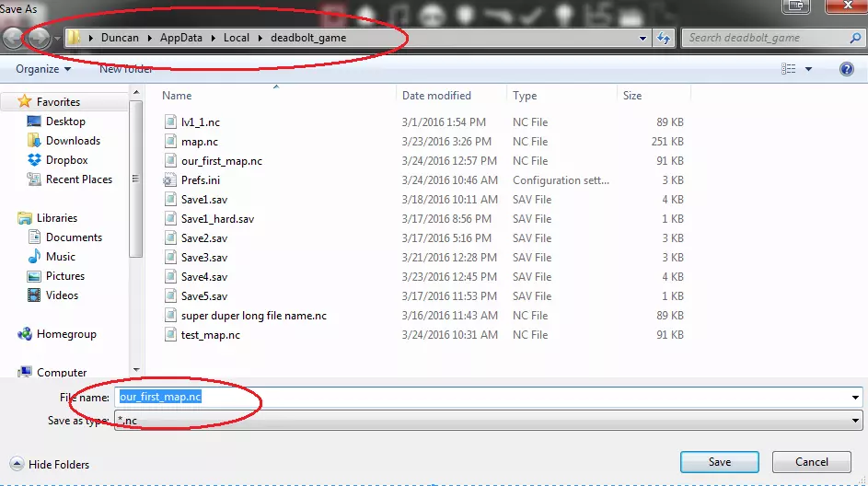The width and height of the screenshot is (868, 486).
Task: Click the change view icon
Action: [788, 69]
